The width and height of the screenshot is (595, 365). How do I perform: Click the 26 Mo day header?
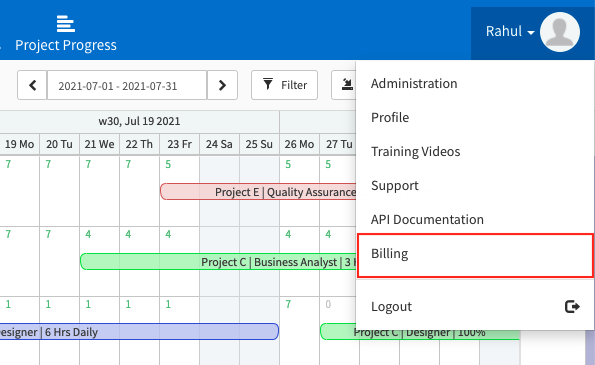(x=299, y=144)
